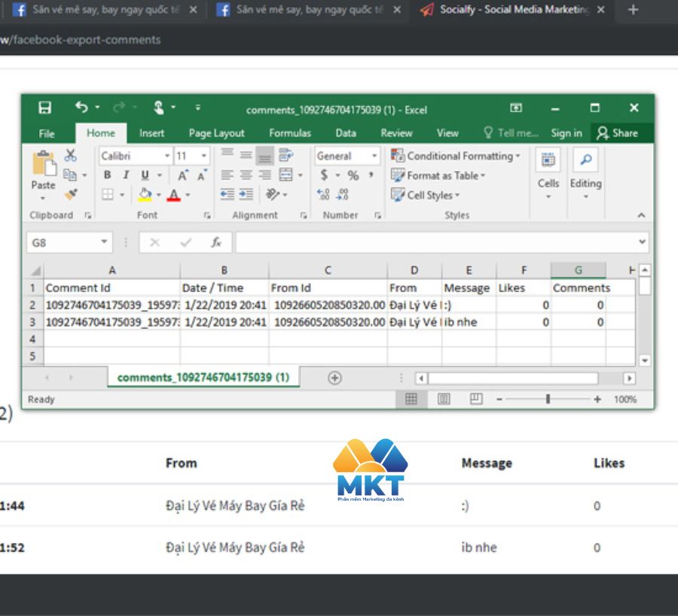The image size is (678, 616).
Task: Switch to the Formulas ribbon tab
Action: click(x=291, y=133)
